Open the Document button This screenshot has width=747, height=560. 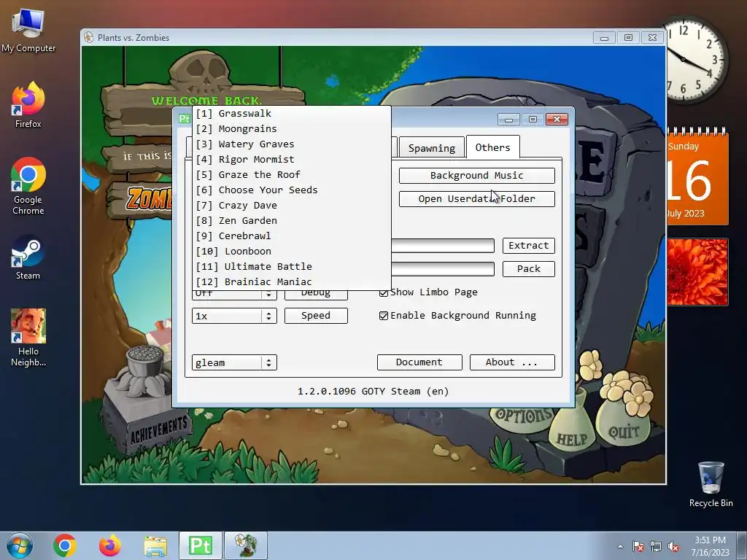[419, 362]
